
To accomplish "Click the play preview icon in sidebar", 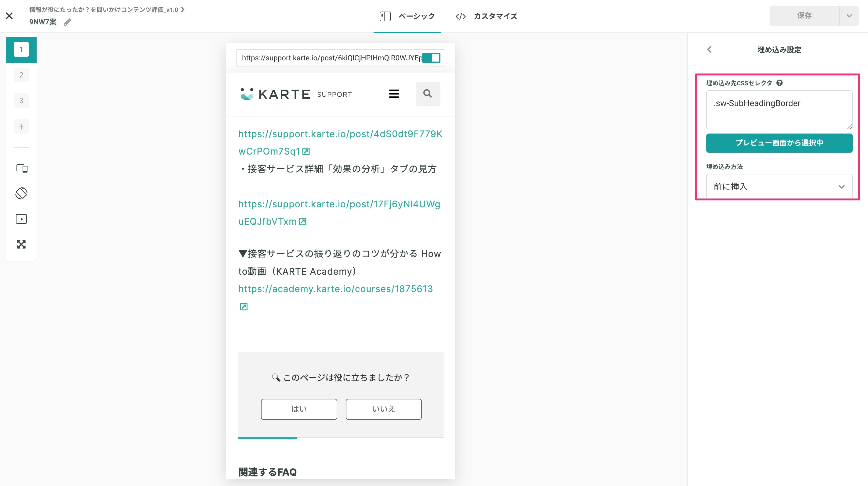I will tap(21, 219).
